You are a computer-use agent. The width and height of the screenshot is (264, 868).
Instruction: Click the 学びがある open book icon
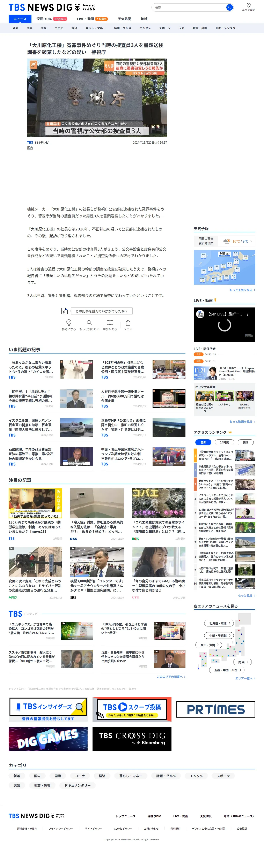click(110, 322)
